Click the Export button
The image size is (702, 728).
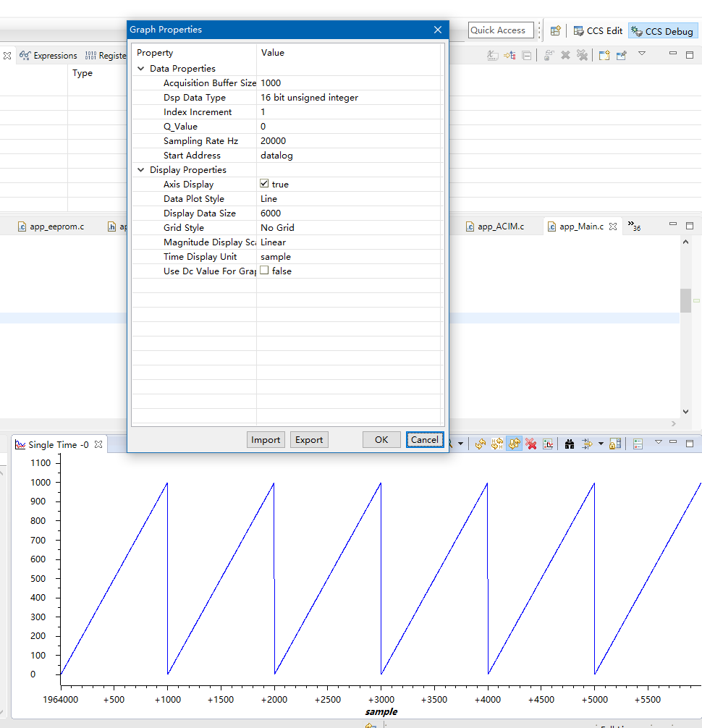pyautogui.click(x=309, y=440)
